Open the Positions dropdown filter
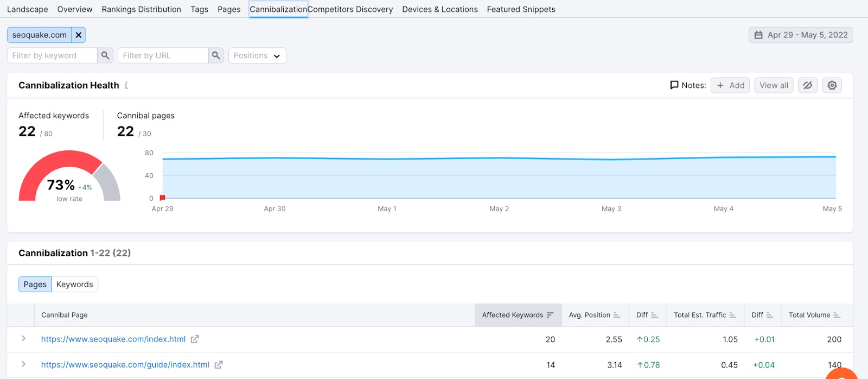 (x=257, y=55)
